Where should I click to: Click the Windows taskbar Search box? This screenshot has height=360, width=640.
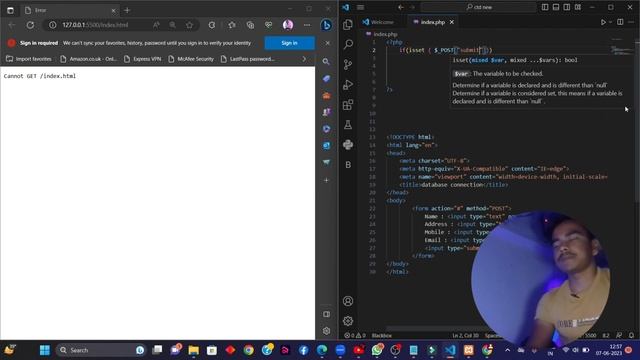(101, 350)
